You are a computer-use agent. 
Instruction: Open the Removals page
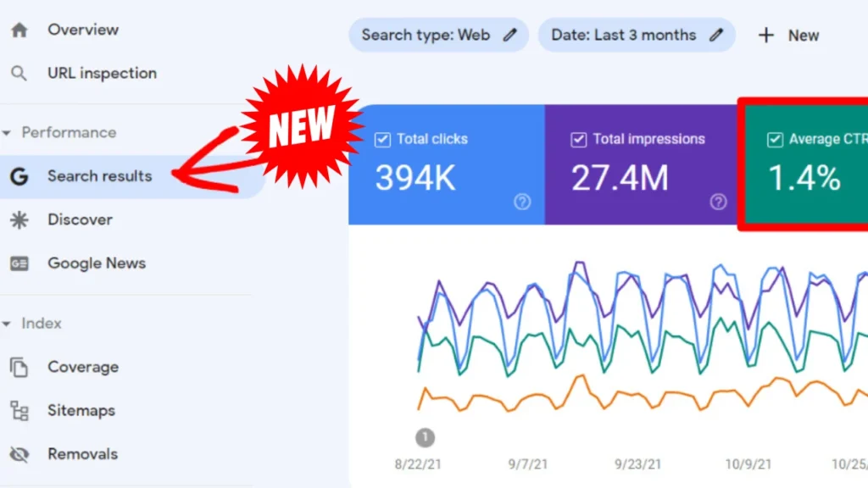click(82, 454)
